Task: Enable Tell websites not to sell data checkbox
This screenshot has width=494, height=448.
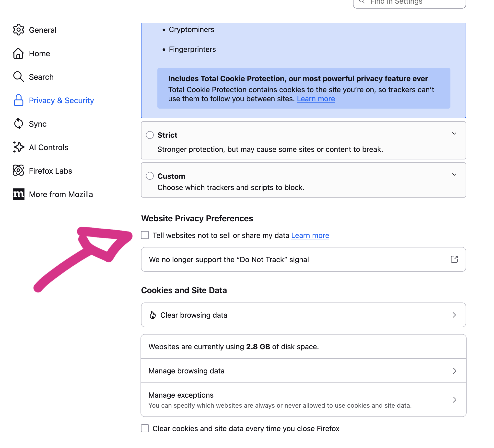Action: (145, 235)
